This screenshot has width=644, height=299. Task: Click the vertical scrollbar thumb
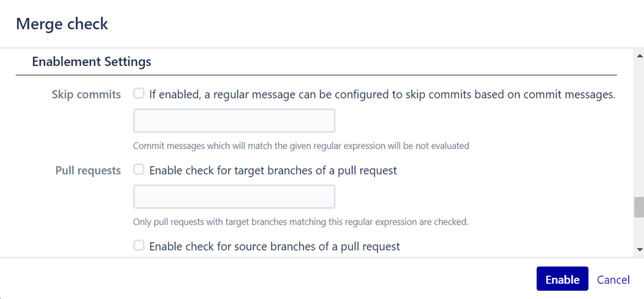(x=639, y=207)
